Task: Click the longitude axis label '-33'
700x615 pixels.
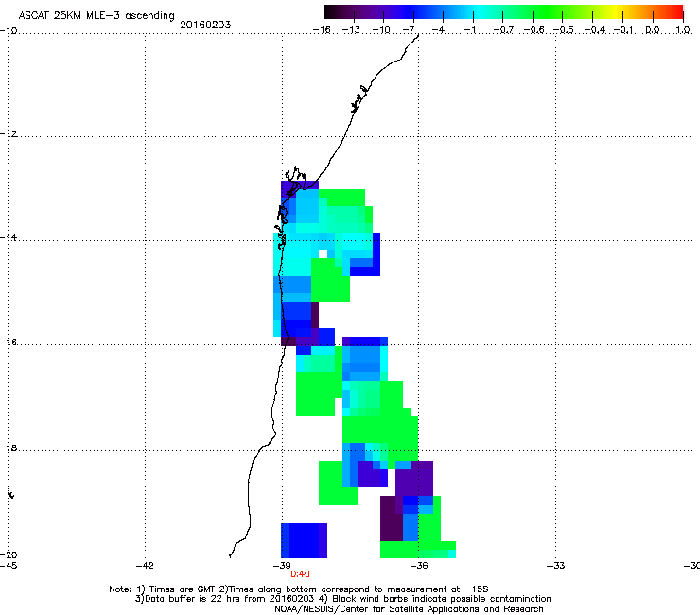Action: click(556, 566)
